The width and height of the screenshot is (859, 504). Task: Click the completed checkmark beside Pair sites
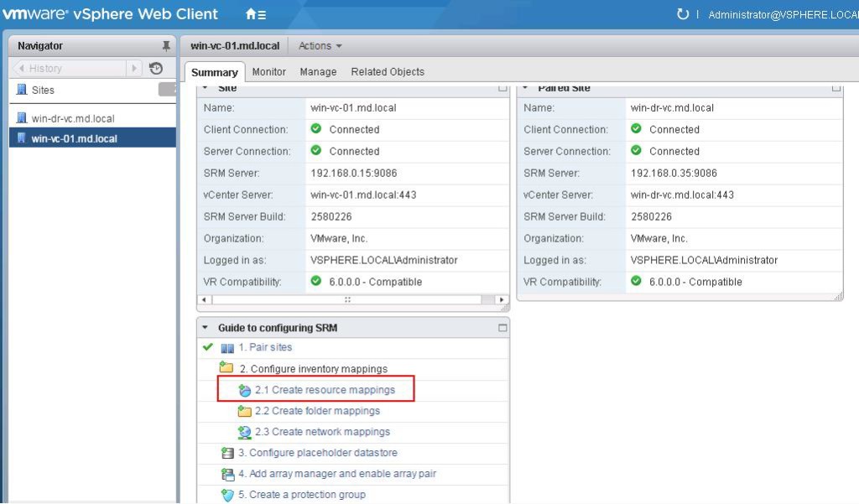click(208, 347)
